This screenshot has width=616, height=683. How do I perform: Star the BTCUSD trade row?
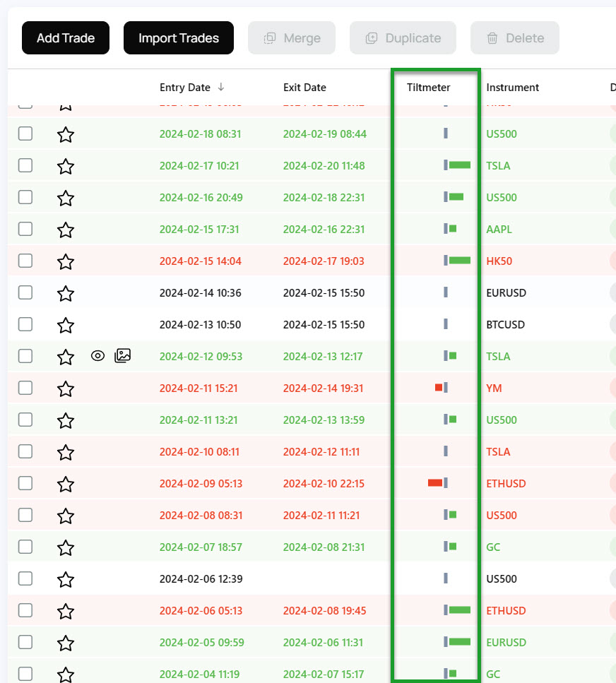click(66, 325)
